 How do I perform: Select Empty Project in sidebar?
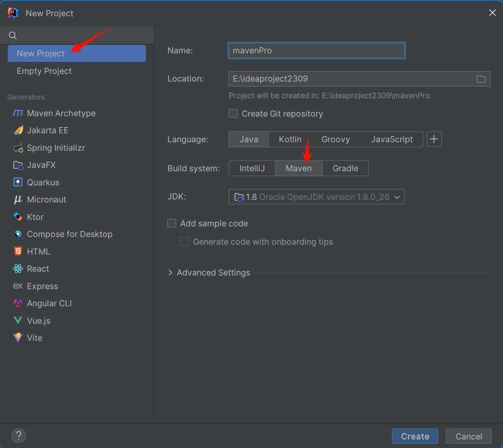click(77, 71)
